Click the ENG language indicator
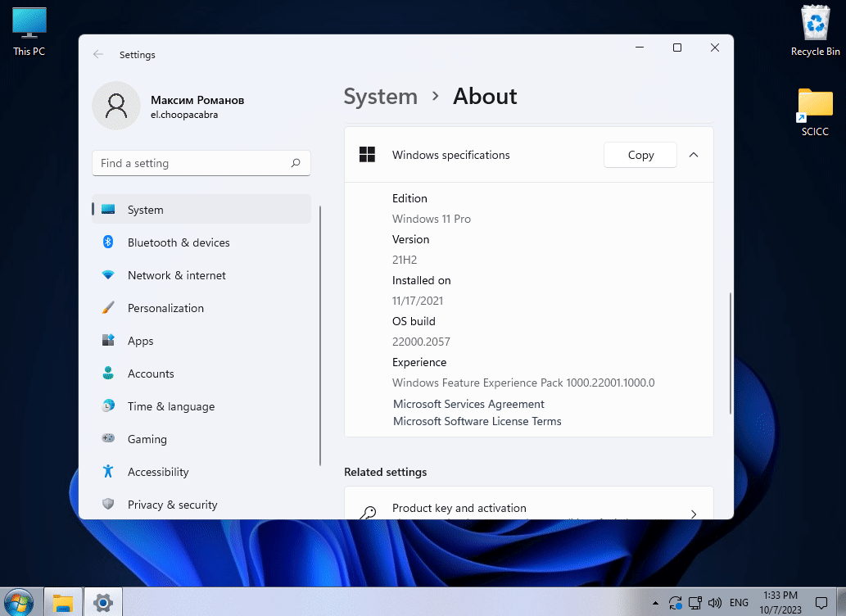The width and height of the screenshot is (846, 616). pyautogui.click(x=739, y=603)
